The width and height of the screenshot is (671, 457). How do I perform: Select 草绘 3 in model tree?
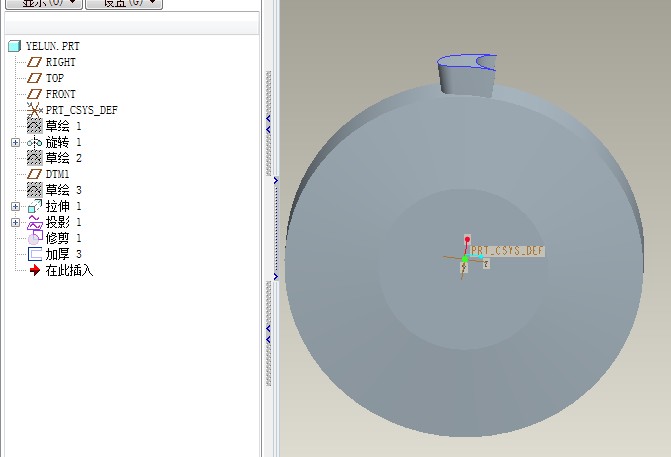64,190
